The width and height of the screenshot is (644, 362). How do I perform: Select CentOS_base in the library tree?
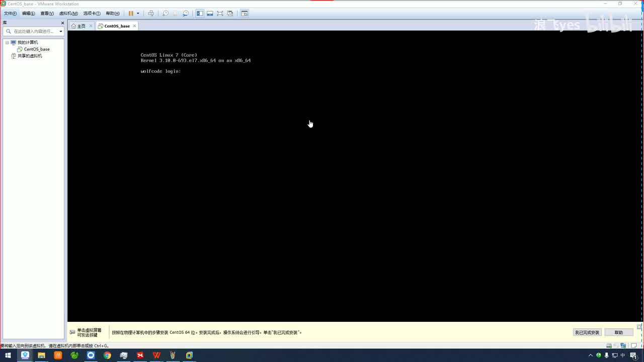click(37, 49)
